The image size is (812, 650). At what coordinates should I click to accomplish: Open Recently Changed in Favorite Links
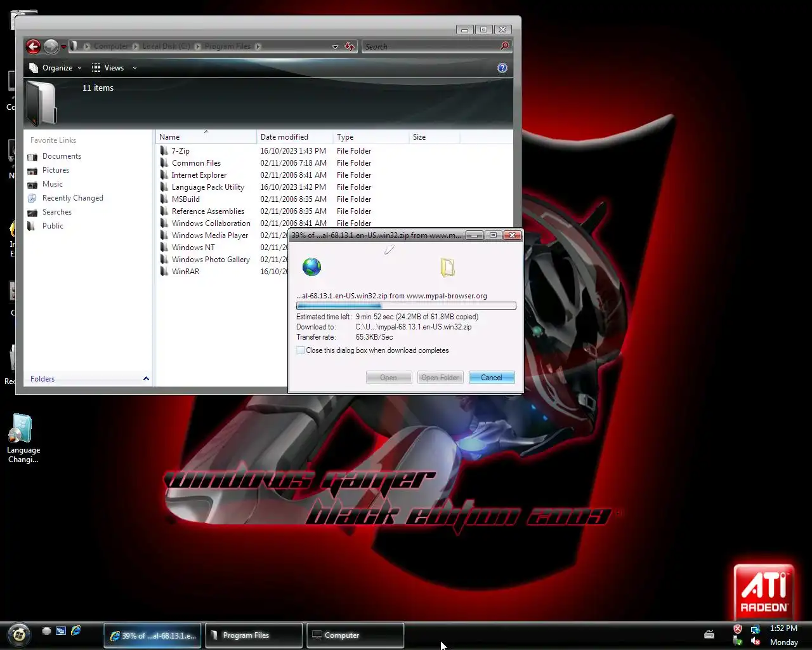coord(72,198)
